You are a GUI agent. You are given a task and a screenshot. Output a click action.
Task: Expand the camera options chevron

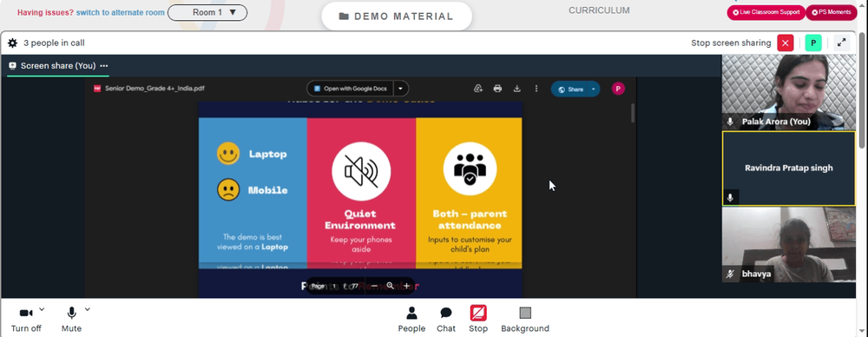click(42, 309)
